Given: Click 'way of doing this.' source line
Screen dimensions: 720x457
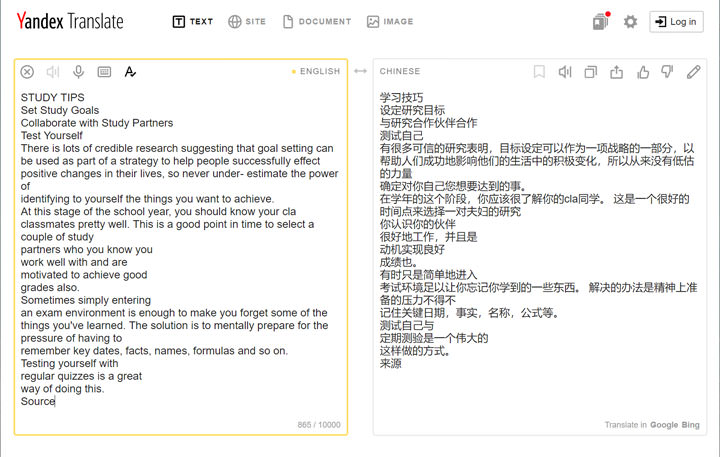Looking at the screenshot, I should click(62, 389).
